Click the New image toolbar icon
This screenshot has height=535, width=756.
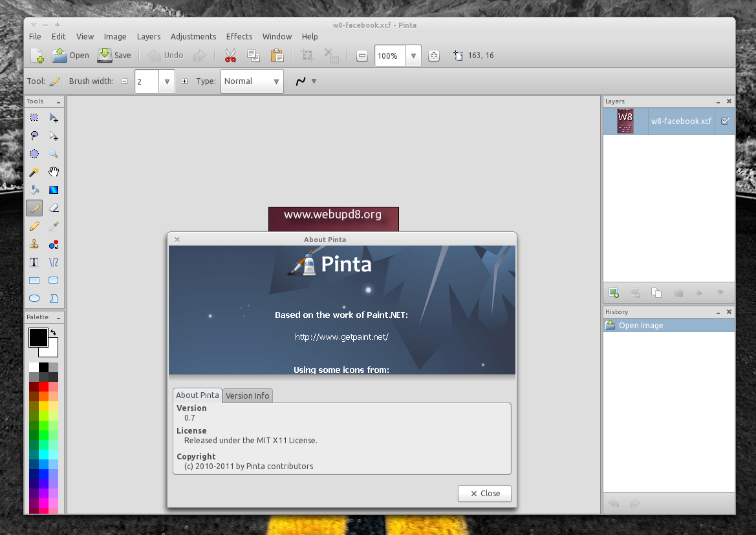[37, 56]
